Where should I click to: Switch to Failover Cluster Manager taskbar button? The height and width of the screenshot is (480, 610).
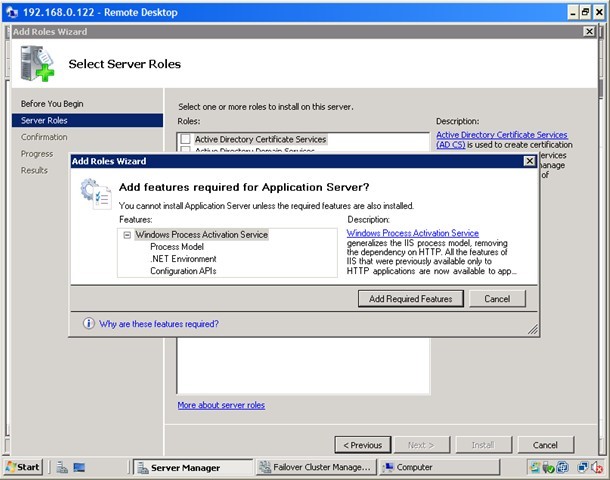tap(316, 467)
